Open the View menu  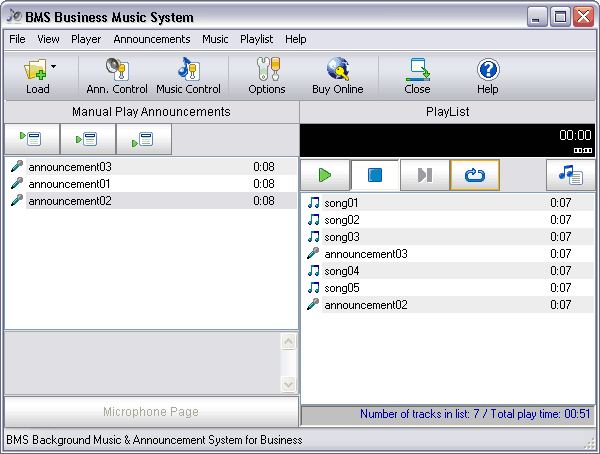tap(48, 39)
